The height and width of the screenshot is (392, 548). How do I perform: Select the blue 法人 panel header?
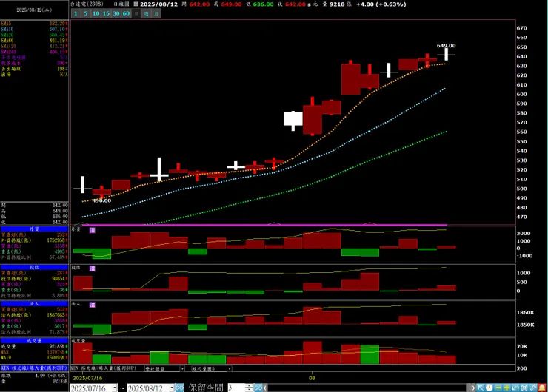pos(34,304)
